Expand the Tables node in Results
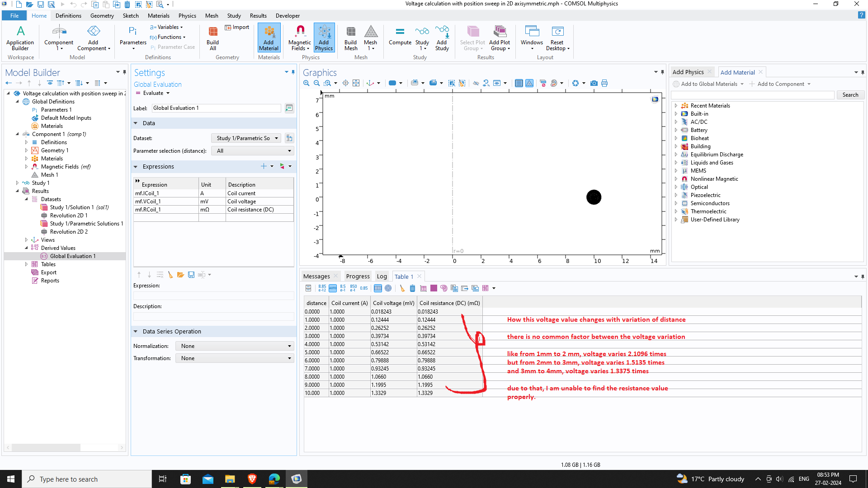This screenshot has height=488, width=868. pyautogui.click(x=26, y=264)
